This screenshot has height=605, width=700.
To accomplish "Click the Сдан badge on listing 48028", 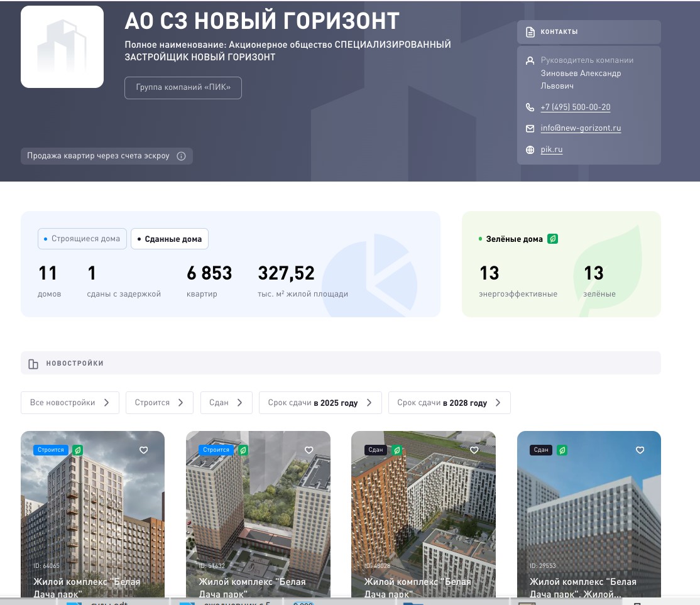I will [x=375, y=450].
